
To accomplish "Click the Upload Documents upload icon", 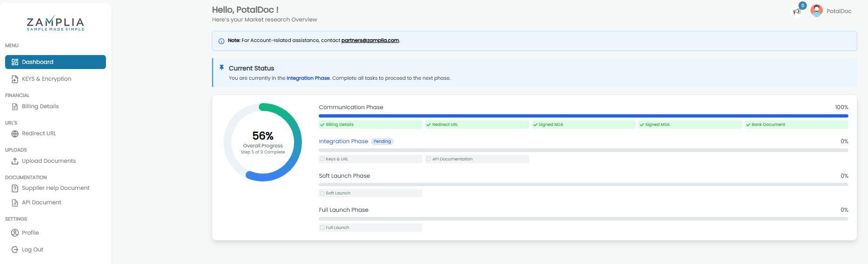I will point(15,161).
